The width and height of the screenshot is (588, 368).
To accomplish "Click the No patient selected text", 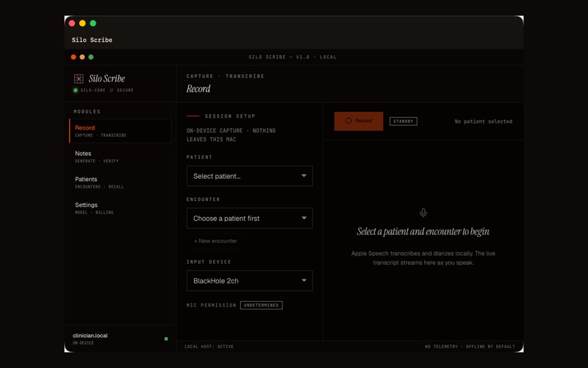I will 484,121.
